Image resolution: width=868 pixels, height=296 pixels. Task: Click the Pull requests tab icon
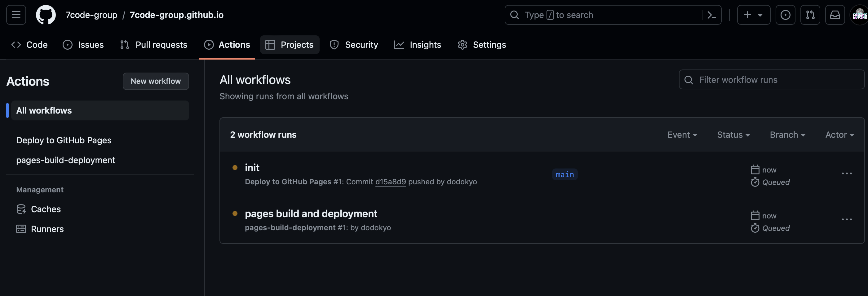pos(124,44)
